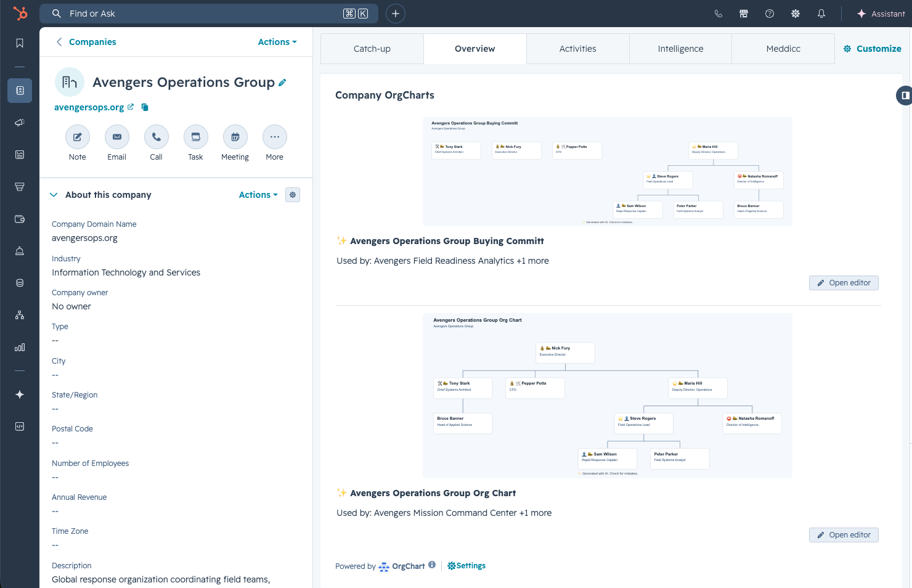Open the Notifications bell icon

[821, 14]
